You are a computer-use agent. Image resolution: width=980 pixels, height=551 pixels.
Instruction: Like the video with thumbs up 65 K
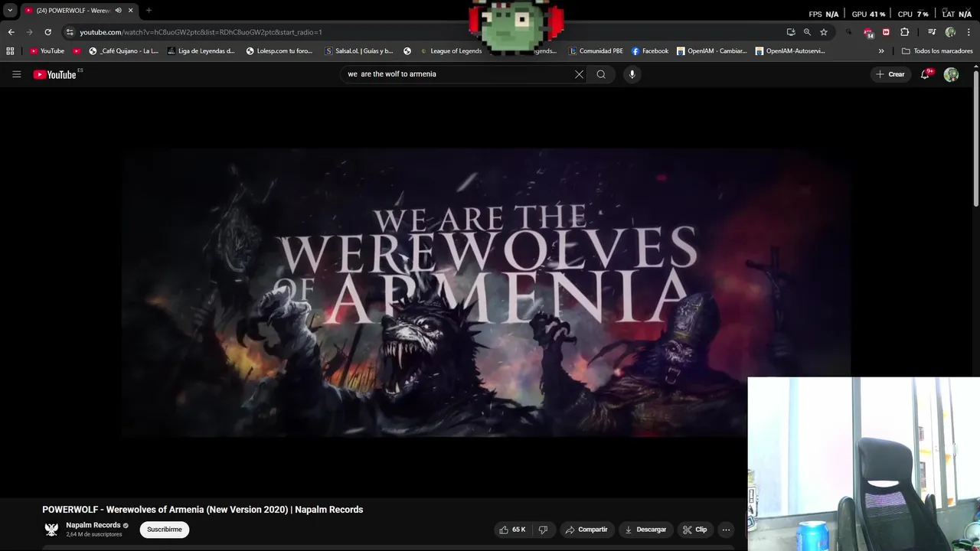(512, 530)
